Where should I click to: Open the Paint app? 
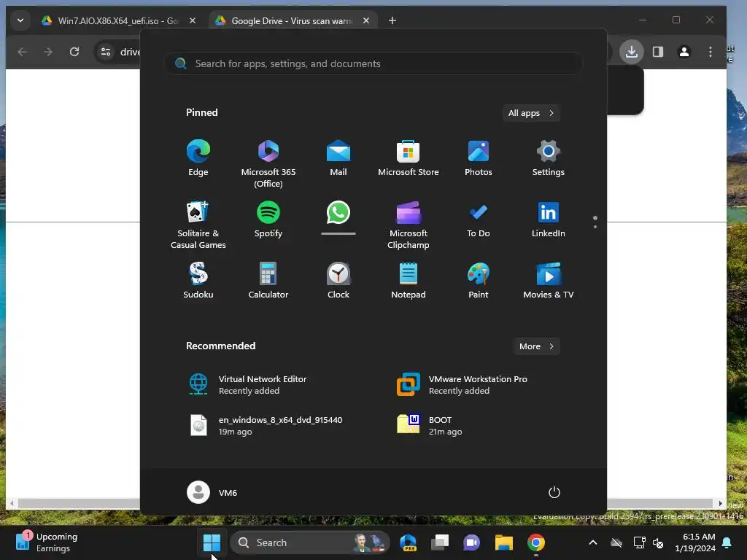pyautogui.click(x=479, y=281)
